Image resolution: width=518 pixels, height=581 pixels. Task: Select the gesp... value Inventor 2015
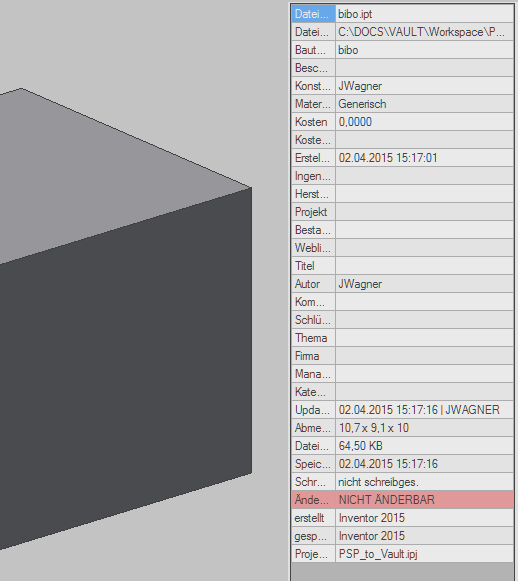point(424,535)
